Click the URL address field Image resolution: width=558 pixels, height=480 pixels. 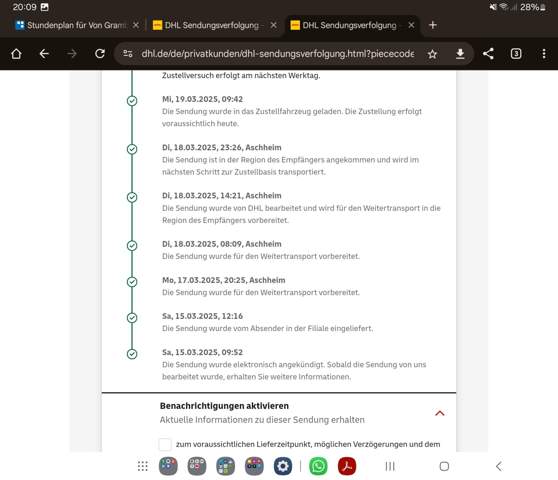click(x=278, y=54)
